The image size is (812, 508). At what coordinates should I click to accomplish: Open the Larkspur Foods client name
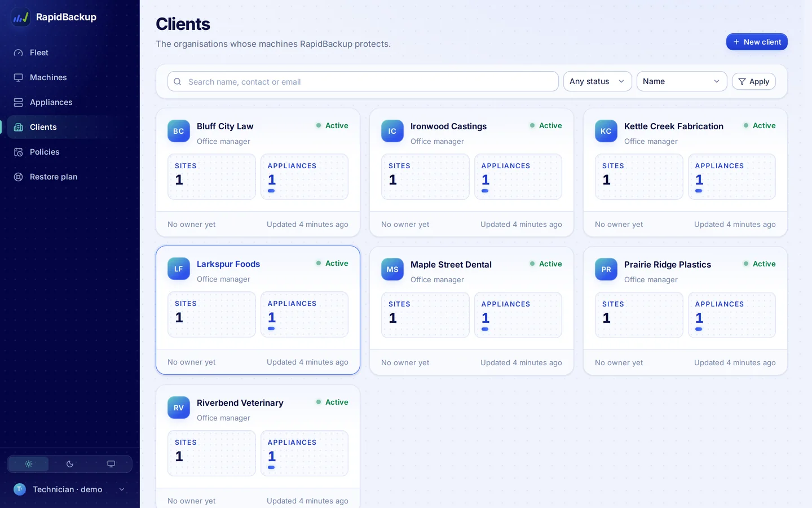(x=228, y=264)
